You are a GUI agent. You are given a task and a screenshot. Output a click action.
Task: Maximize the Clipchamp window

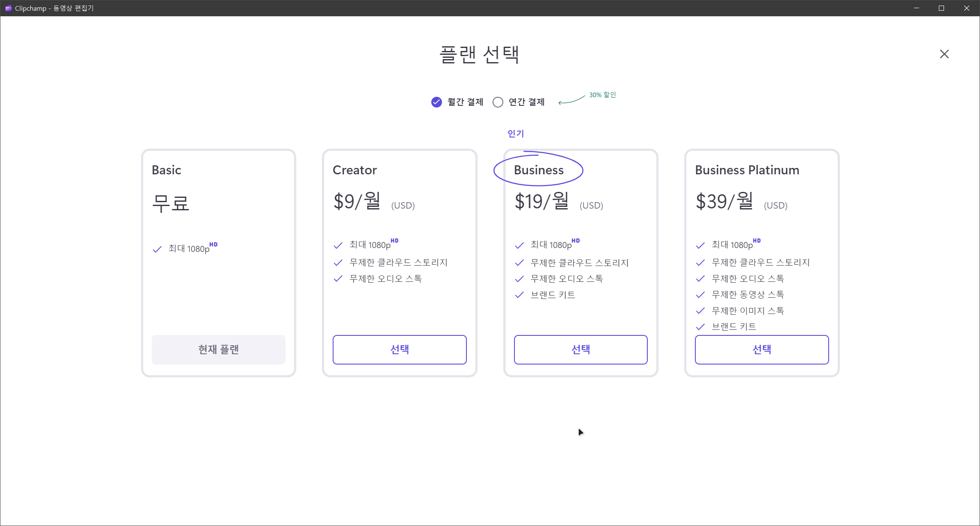click(941, 8)
